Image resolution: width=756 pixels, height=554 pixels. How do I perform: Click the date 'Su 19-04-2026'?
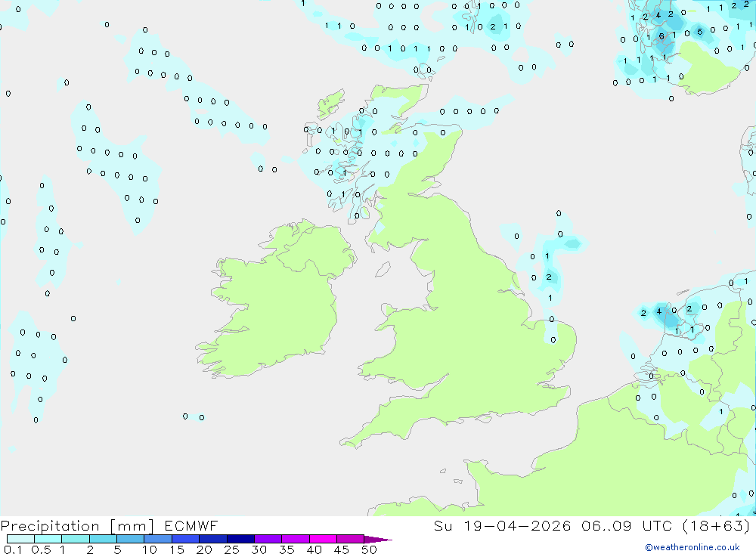(502, 525)
